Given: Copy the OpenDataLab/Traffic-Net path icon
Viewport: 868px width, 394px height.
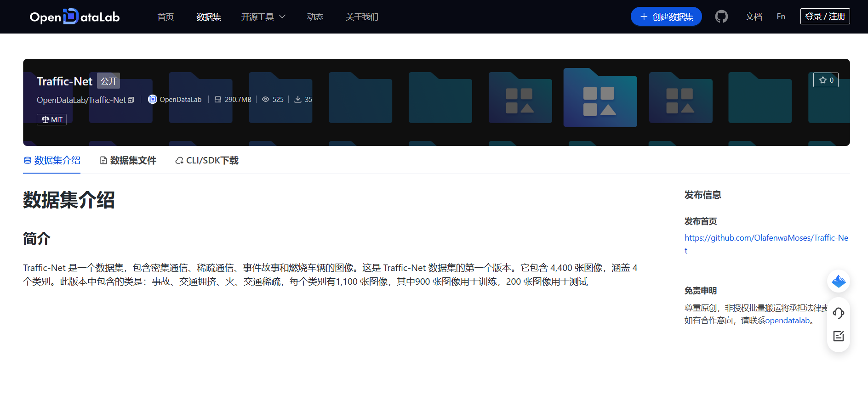Looking at the screenshot, I should [x=131, y=100].
